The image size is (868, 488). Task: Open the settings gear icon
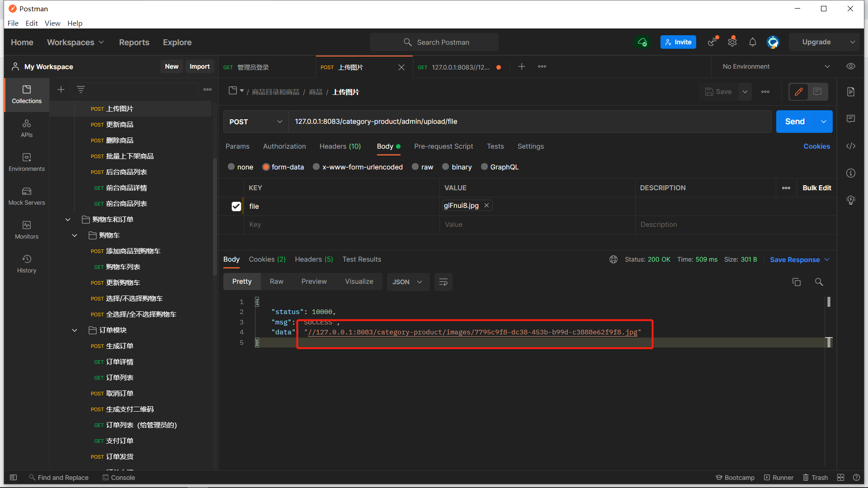[x=732, y=42]
